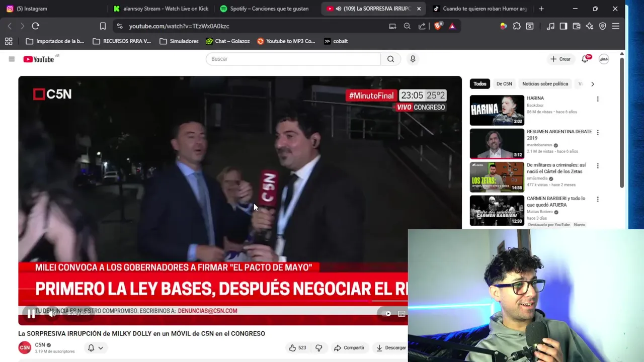Switch to alanrsoy Stream Kick tab
Image resolution: width=644 pixels, height=362 pixels.
(x=160, y=9)
